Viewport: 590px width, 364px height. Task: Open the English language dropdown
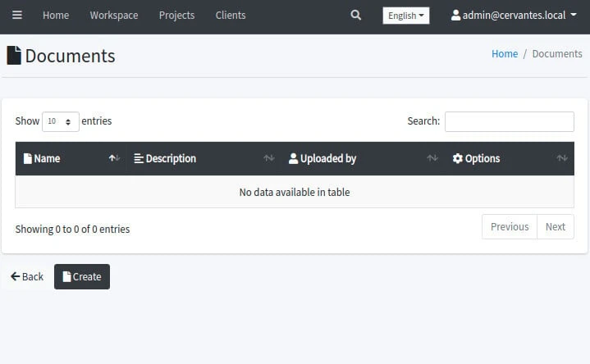tap(405, 16)
